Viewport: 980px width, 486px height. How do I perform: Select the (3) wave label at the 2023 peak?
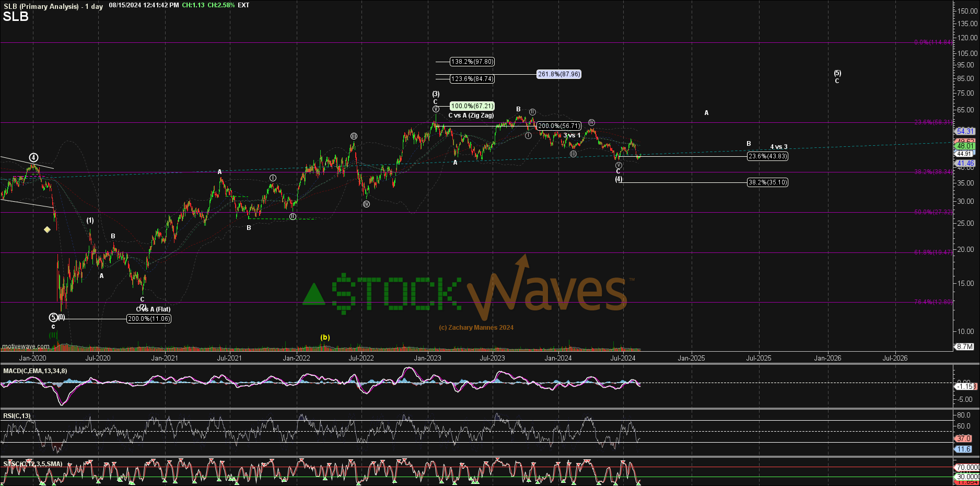[x=436, y=94]
